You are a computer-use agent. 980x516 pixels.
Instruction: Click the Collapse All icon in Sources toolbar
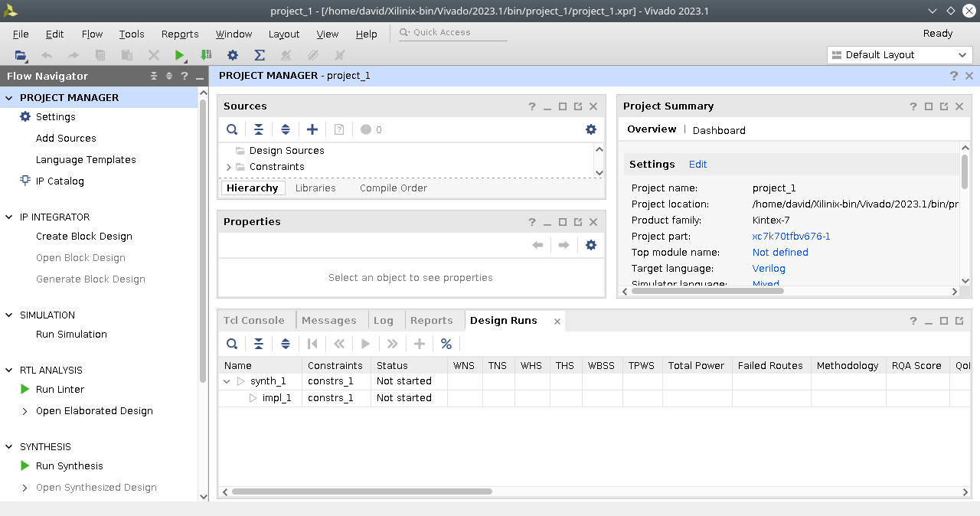pyautogui.click(x=259, y=129)
